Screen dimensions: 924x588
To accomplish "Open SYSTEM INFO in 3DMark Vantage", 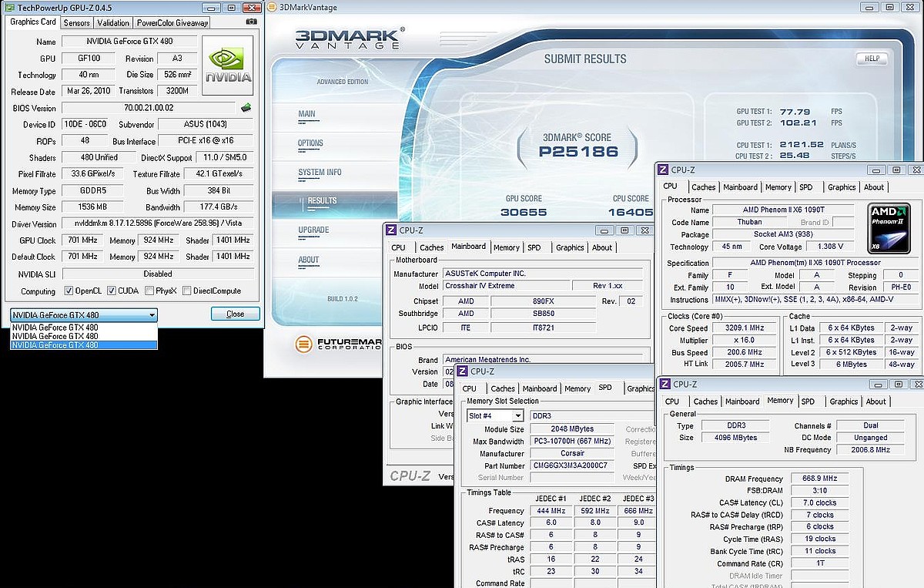I will point(320,173).
